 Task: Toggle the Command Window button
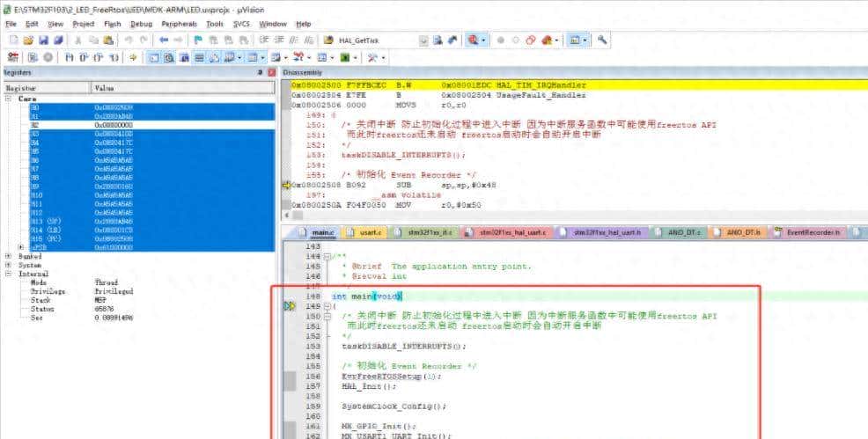click(x=154, y=57)
